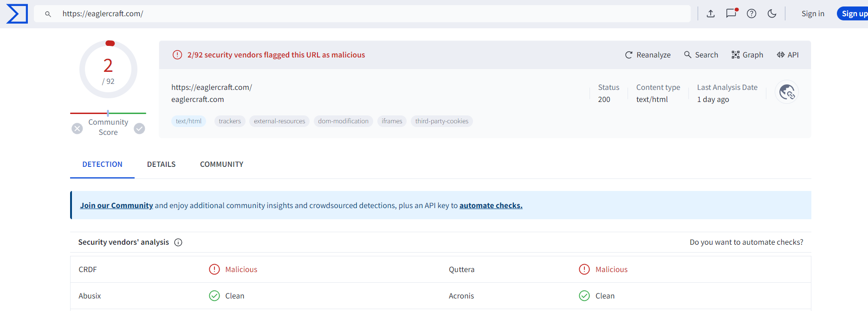
Task: Click the VirusTotal logo icon
Action: 17,14
